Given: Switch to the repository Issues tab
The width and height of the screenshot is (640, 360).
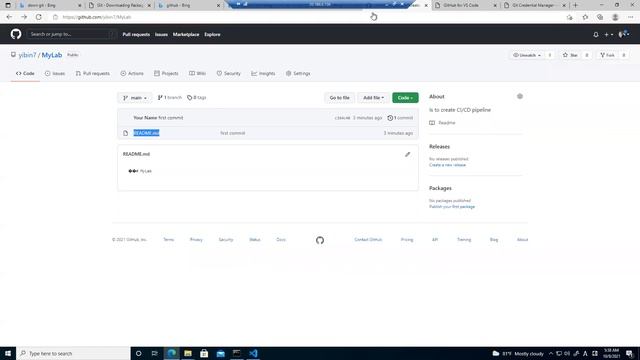Looking at the screenshot, I should [55, 73].
